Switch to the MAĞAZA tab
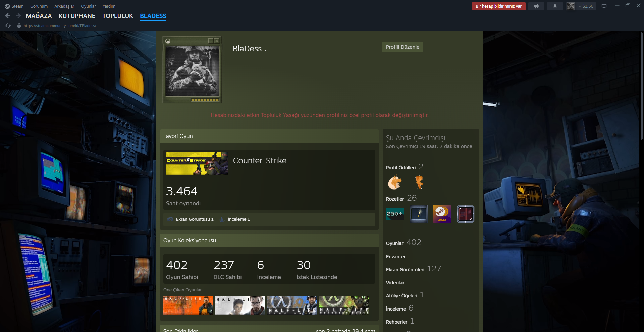Image resolution: width=644 pixels, height=332 pixels. (39, 16)
